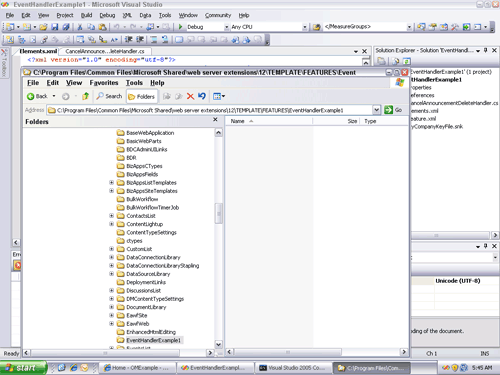
Task: Click the Copy icon in Visual Studio toolbar
Action: (91, 27)
